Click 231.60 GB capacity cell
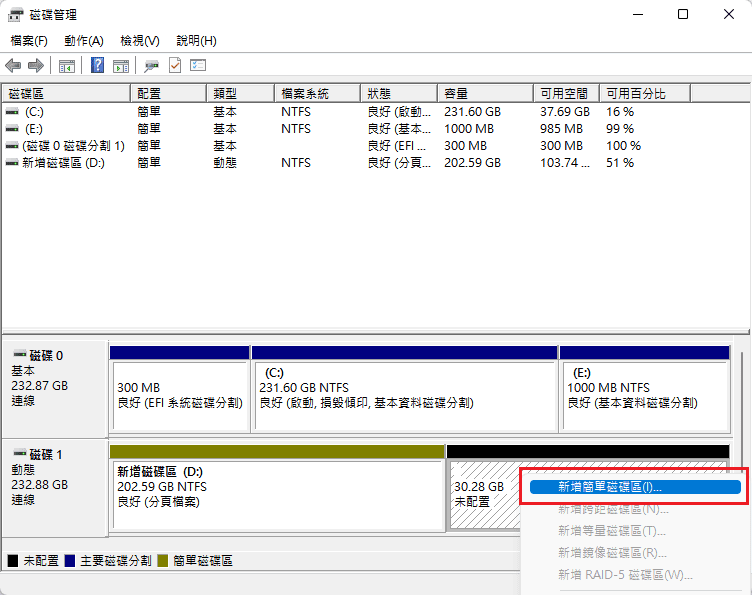Image resolution: width=752 pixels, height=595 pixels. 472,112
